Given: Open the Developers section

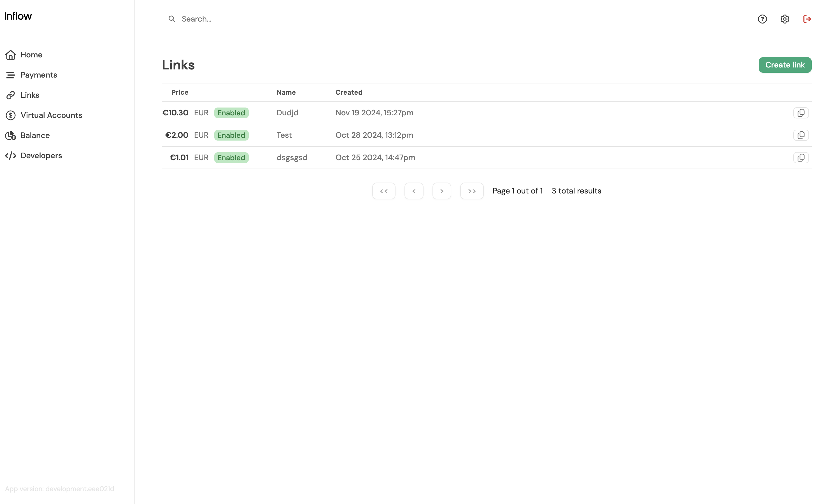Looking at the screenshot, I should [41, 156].
